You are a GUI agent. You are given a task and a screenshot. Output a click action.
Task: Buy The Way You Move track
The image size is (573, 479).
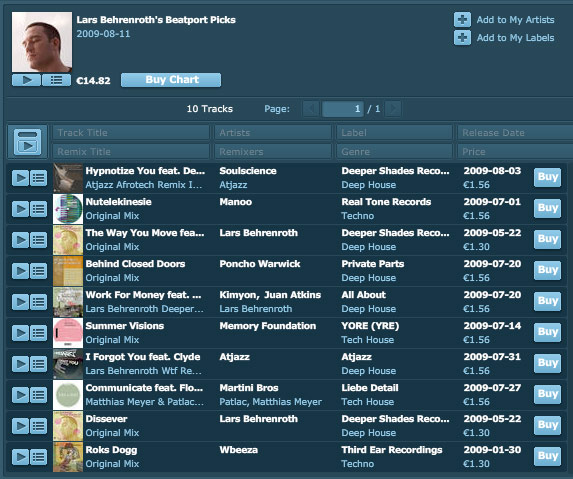coord(547,240)
